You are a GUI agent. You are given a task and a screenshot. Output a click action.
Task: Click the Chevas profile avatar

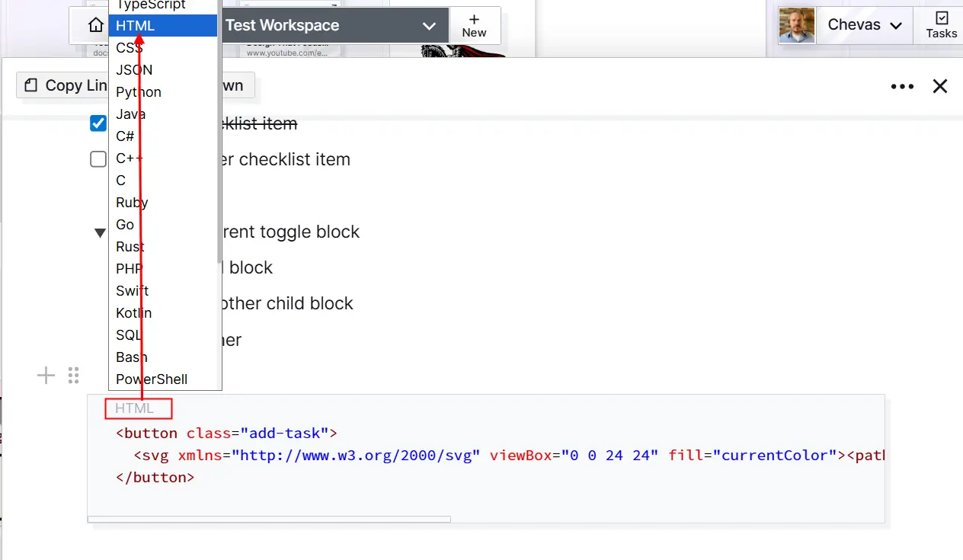pos(796,24)
